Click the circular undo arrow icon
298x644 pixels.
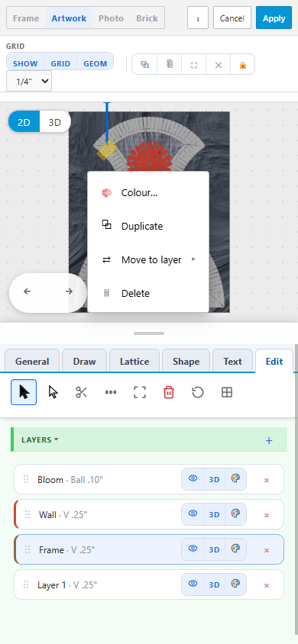pos(198,392)
